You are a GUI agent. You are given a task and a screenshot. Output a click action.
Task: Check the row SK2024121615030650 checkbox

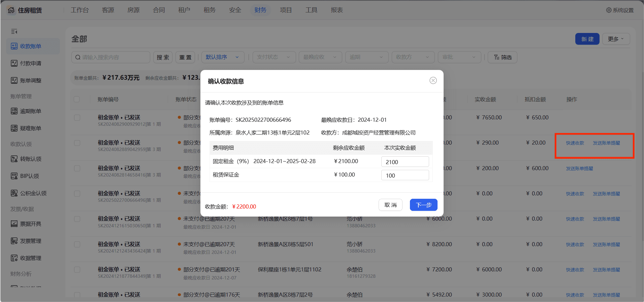(x=77, y=219)
